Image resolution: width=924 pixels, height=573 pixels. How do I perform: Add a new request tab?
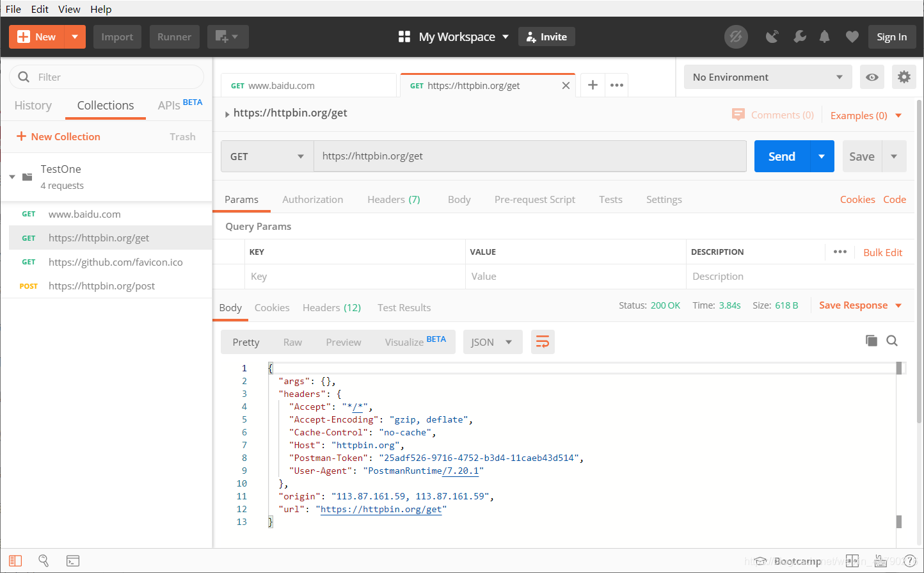point(593,85)
